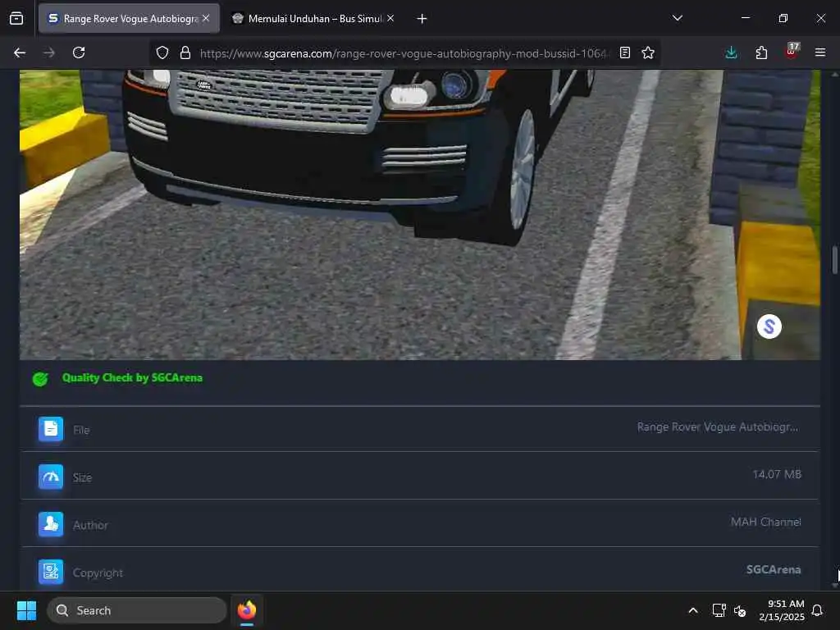The width and height of the screenshot is (840, 630).
Task: Click Quality Check by SGCArena text
Action: pos(132,377)
